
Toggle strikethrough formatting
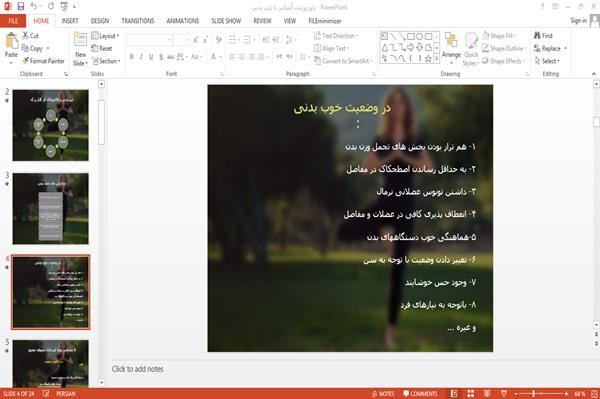click(171, 57)
